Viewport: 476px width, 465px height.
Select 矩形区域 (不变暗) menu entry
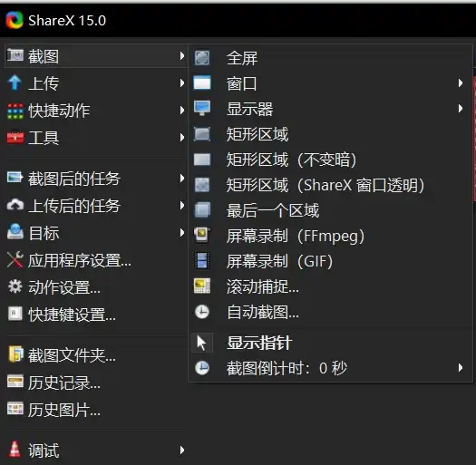pos(331,160)
